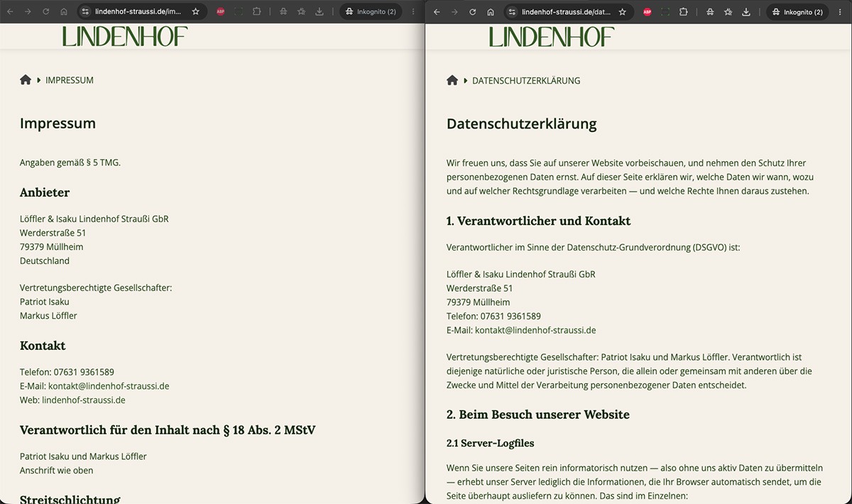Image resolution: width=852 pixels, height=504 pixels.
Task: View site information in the Impressum window
Action: click(85, 11)
